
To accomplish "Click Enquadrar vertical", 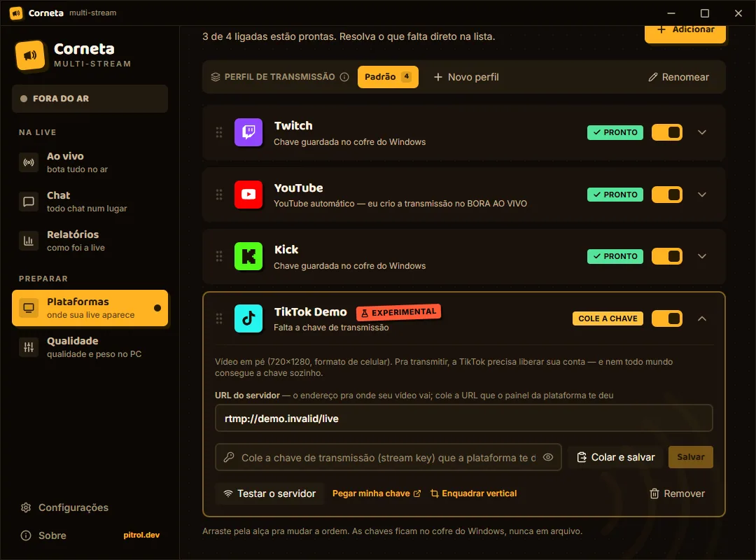I will click(473, 493).
